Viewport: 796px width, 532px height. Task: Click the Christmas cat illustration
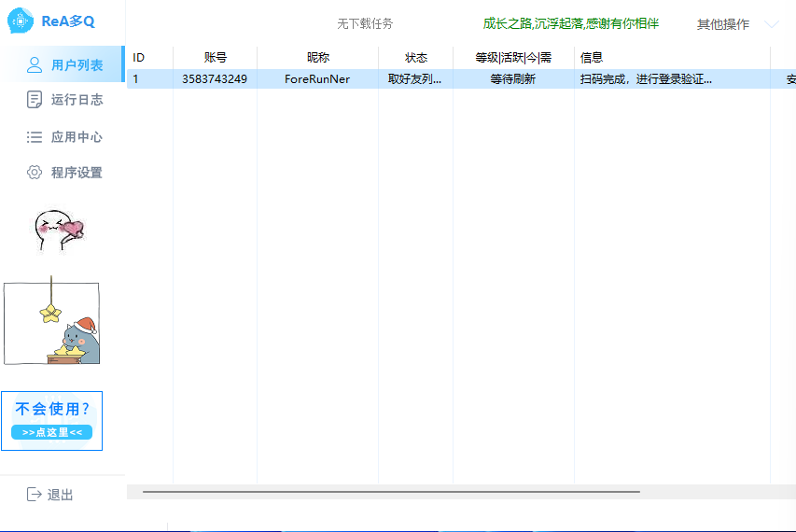point(51,322)
